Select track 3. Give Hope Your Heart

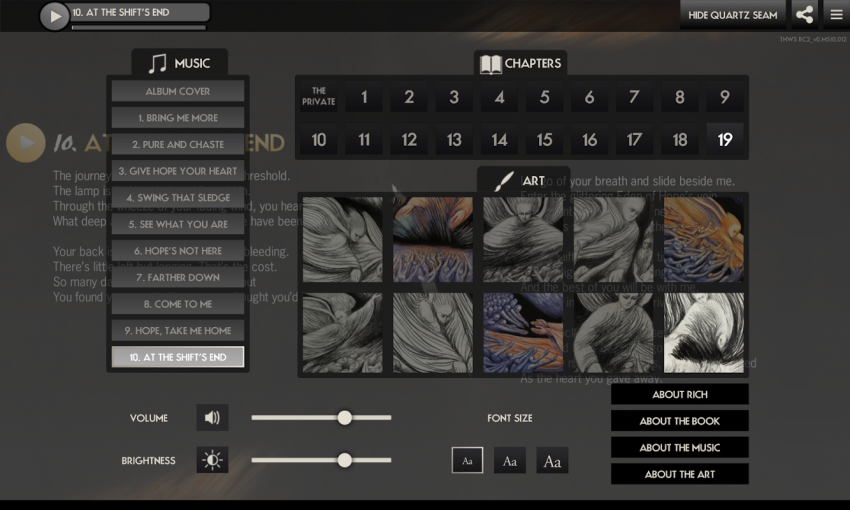click(x=178, y=171)
